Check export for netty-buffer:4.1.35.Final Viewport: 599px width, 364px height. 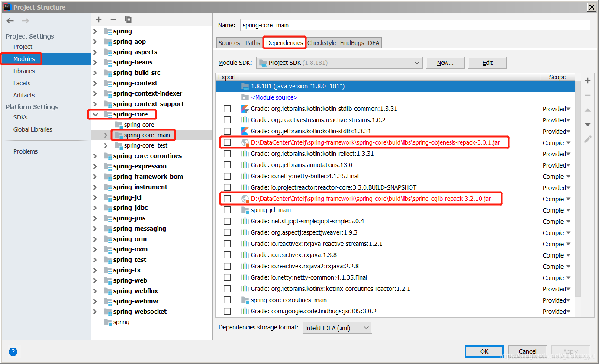[227, 176]
